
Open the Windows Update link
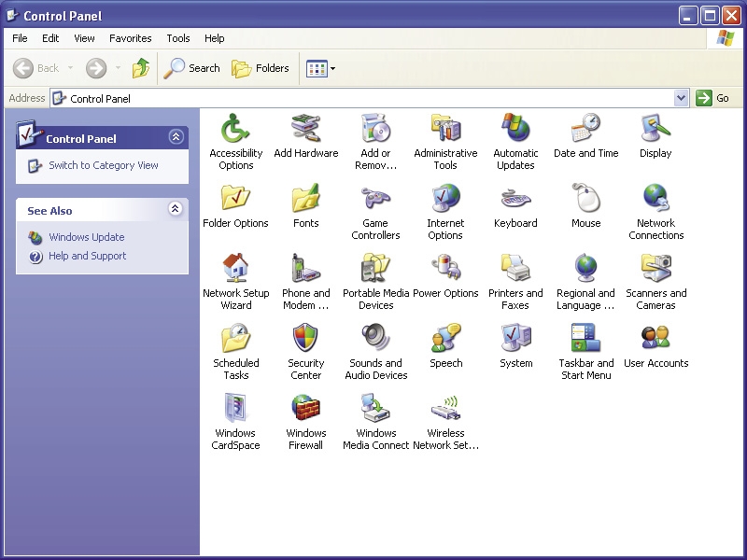(x=86, y=237)
